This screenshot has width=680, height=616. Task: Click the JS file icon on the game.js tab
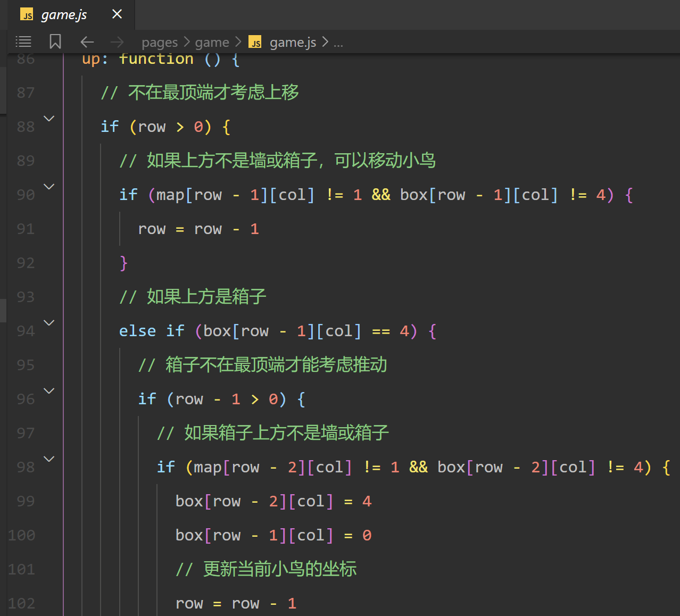pos(26,14)
